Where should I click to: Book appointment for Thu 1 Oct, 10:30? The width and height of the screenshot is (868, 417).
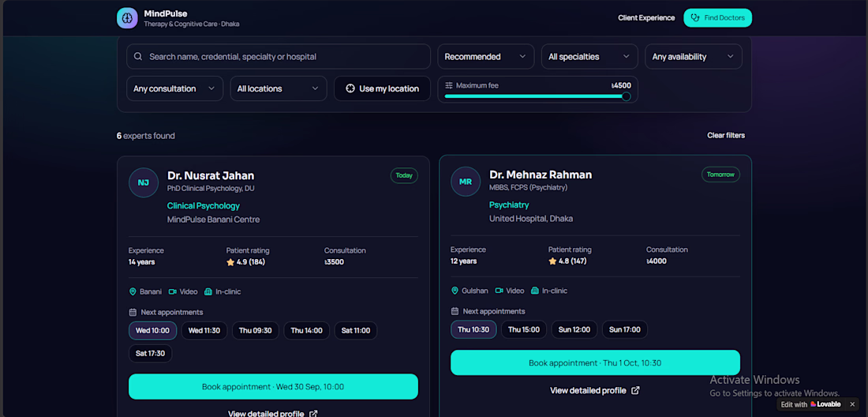tap(595, 363)
